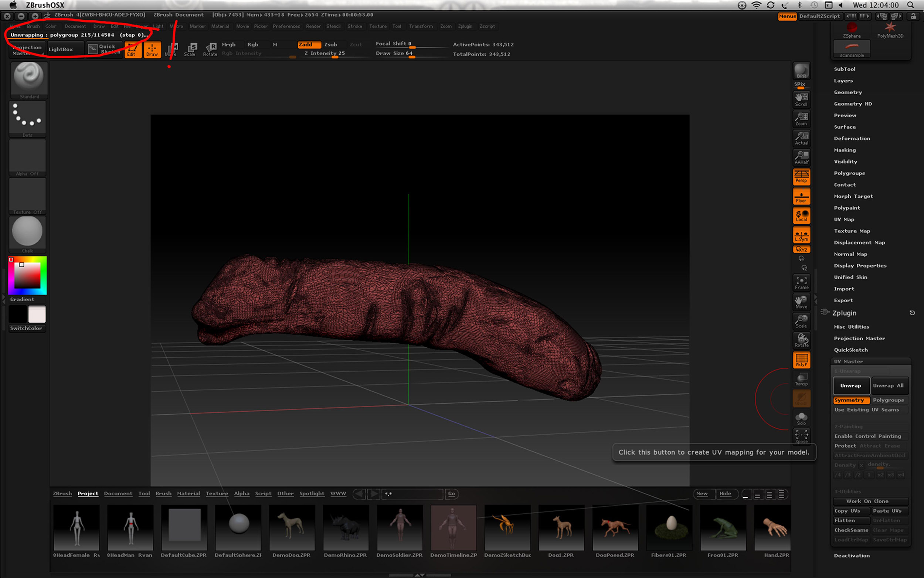Select the Scale view icon in right shelf

click(x=801, y=321)
